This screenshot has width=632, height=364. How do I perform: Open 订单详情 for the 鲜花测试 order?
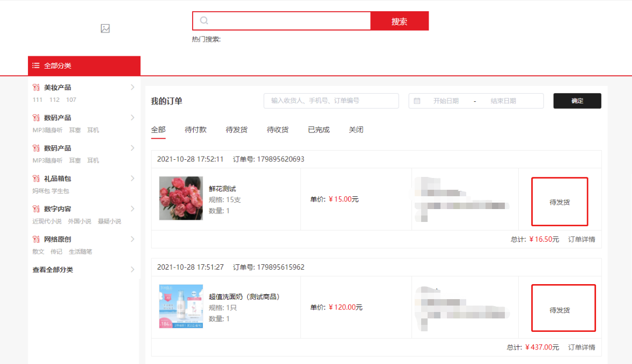pos(582,240)
